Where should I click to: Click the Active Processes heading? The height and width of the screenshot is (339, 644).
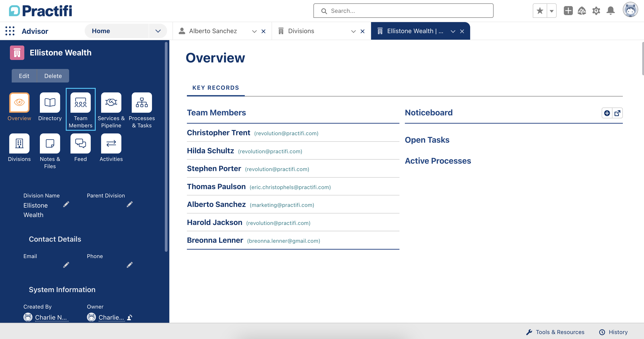click(x=438, y=161)
